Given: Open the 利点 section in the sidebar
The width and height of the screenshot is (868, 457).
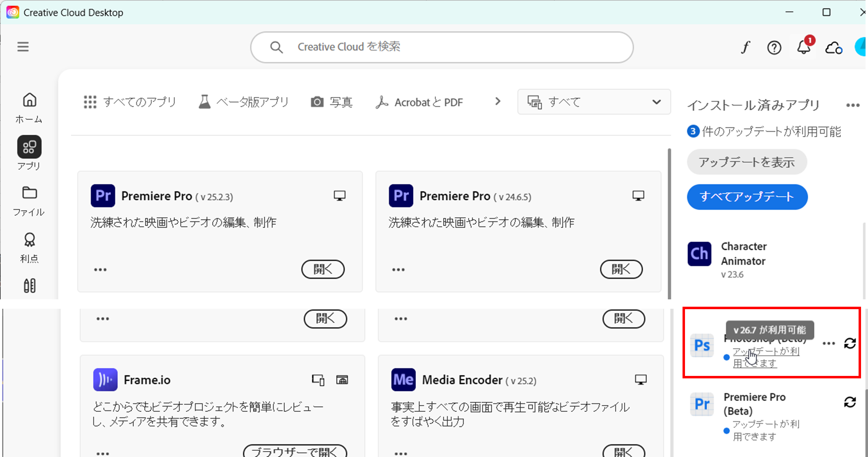Looking at the screenshot, I should (x=29, y=246).
